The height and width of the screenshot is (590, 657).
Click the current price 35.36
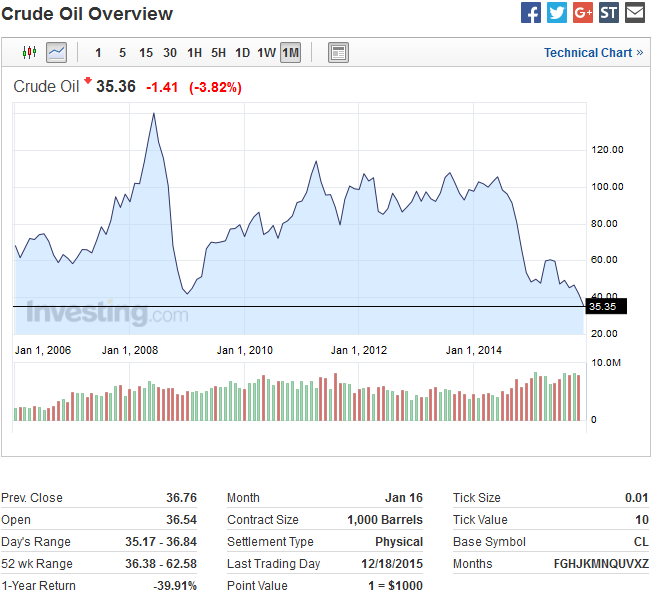tap(116, 86)
